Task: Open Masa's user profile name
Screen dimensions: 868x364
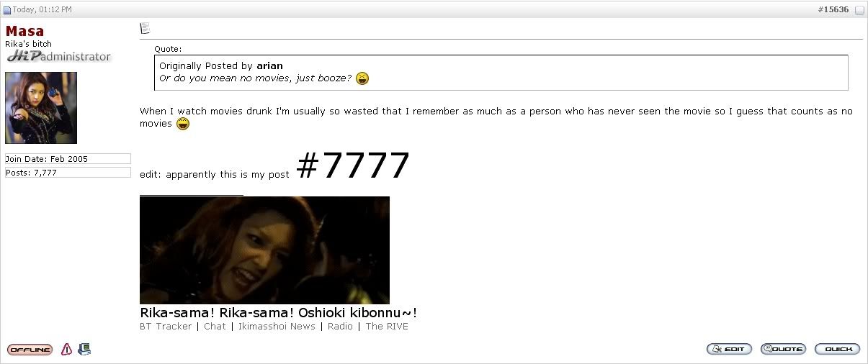Action: tap(24, 31)
